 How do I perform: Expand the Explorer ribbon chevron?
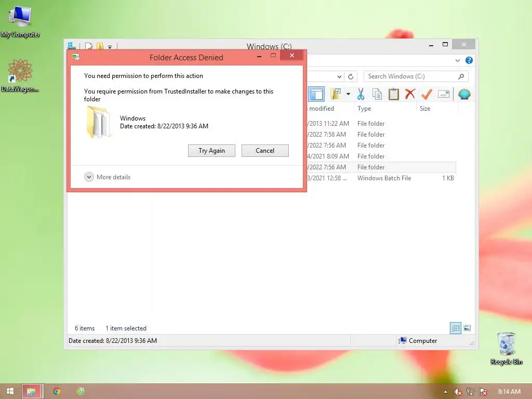tap(457, 60)
